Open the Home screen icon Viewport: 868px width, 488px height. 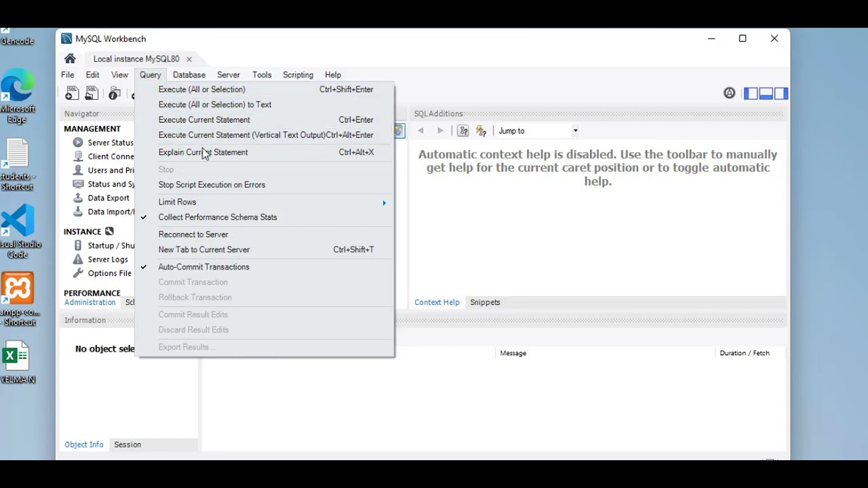point(70,59)
